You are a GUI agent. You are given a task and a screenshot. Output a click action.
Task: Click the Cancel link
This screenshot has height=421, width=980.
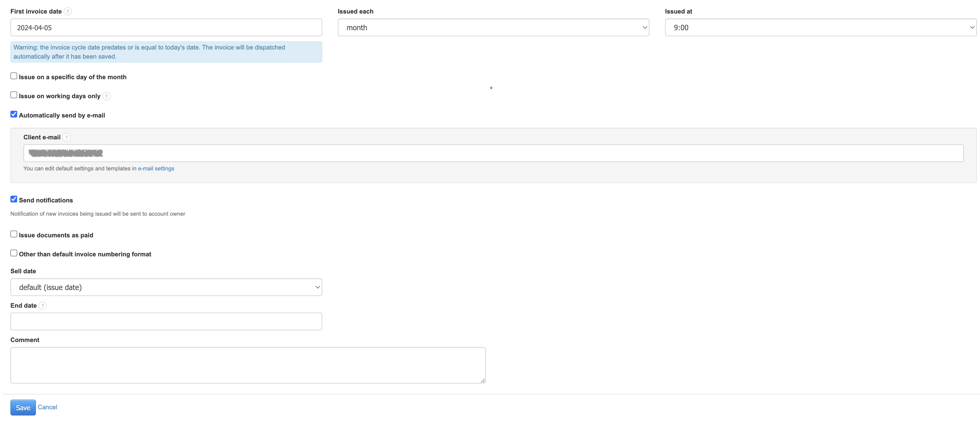[47, 407]
